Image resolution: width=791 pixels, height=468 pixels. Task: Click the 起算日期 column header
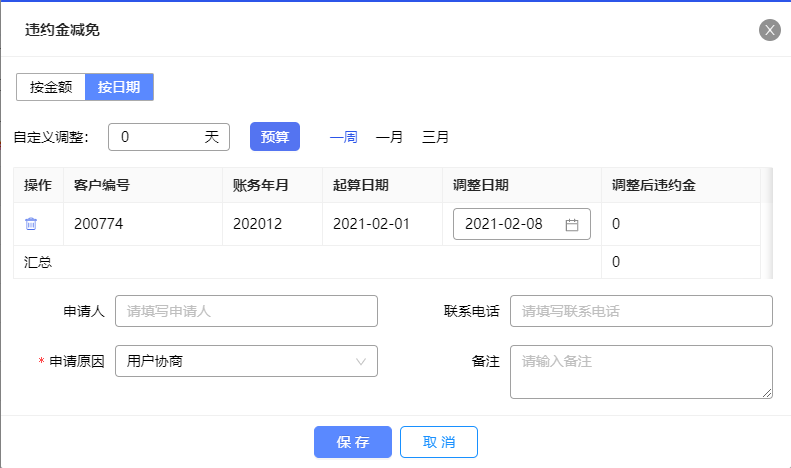(x=382, y=185)
